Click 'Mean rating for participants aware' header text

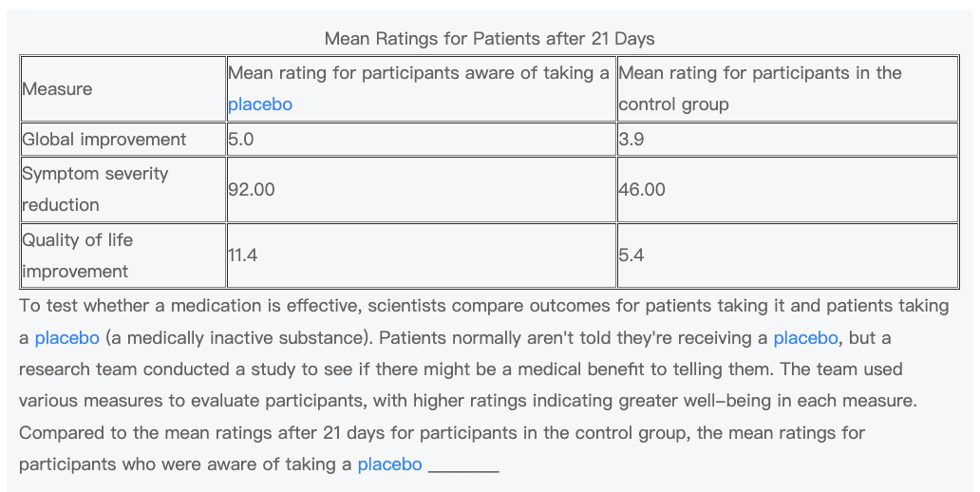[418, 73]
